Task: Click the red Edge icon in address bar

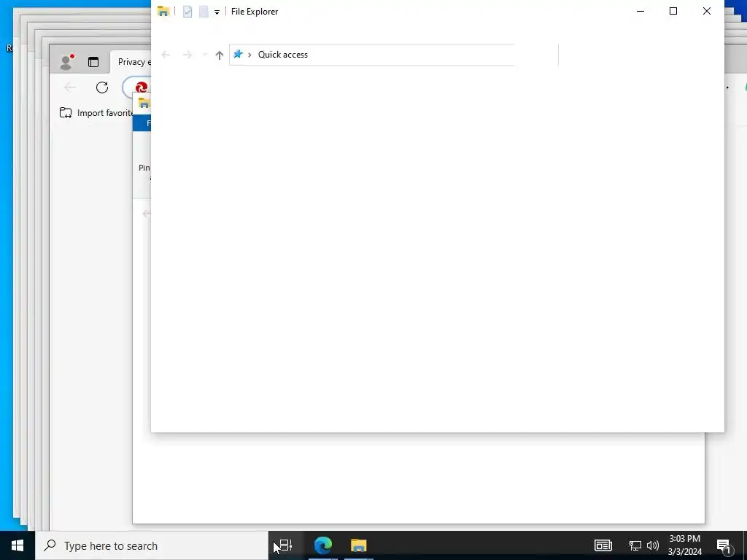Action: click(141, 87)
